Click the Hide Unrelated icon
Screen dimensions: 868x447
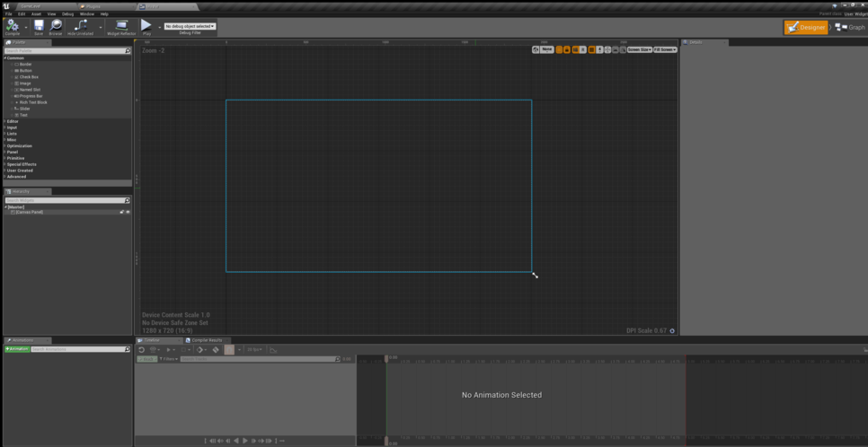80,27
